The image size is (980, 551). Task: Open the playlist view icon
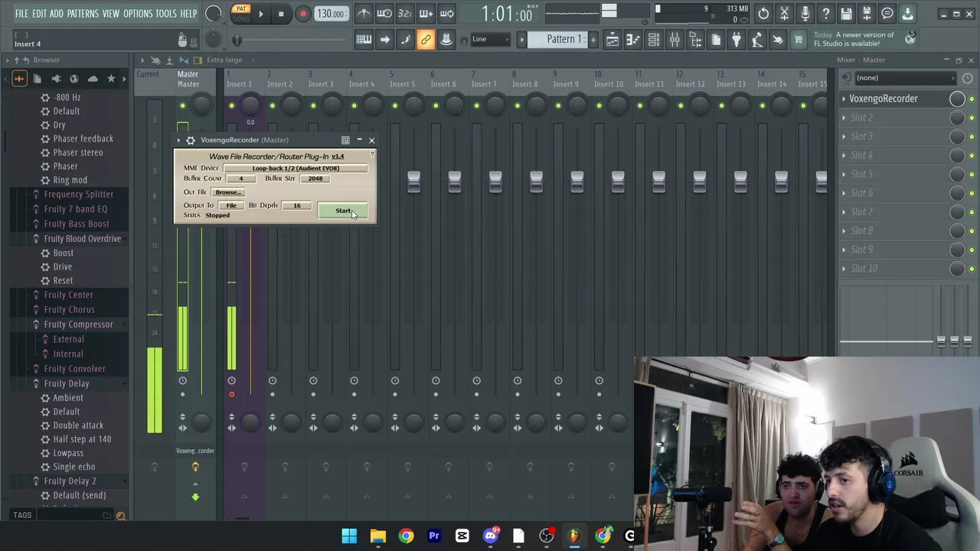(612, 40)
